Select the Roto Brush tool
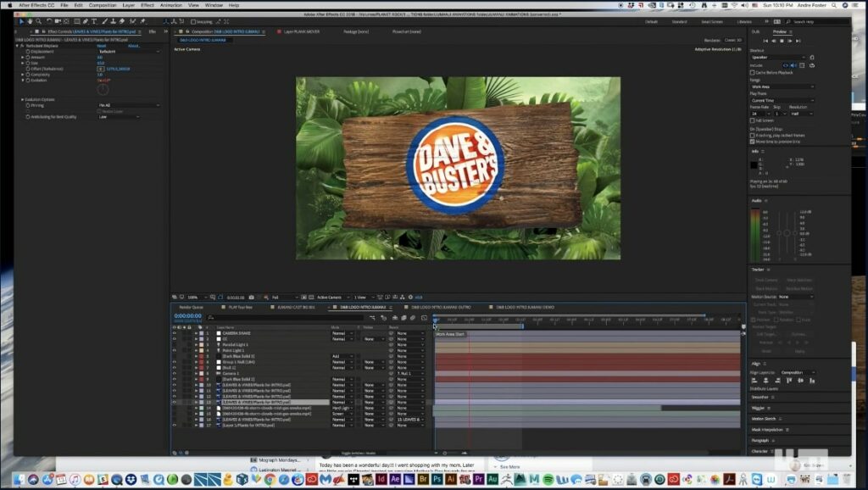 click(132, 21)
